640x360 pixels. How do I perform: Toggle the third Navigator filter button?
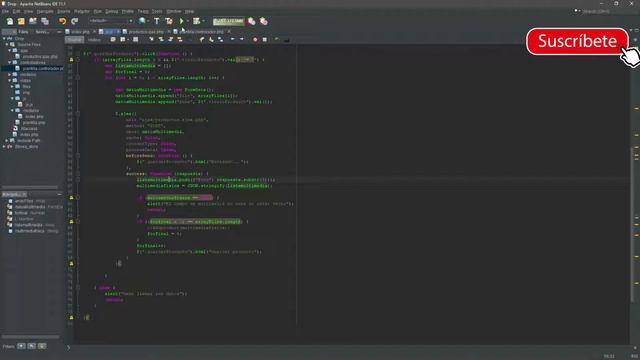pos(42,346)
